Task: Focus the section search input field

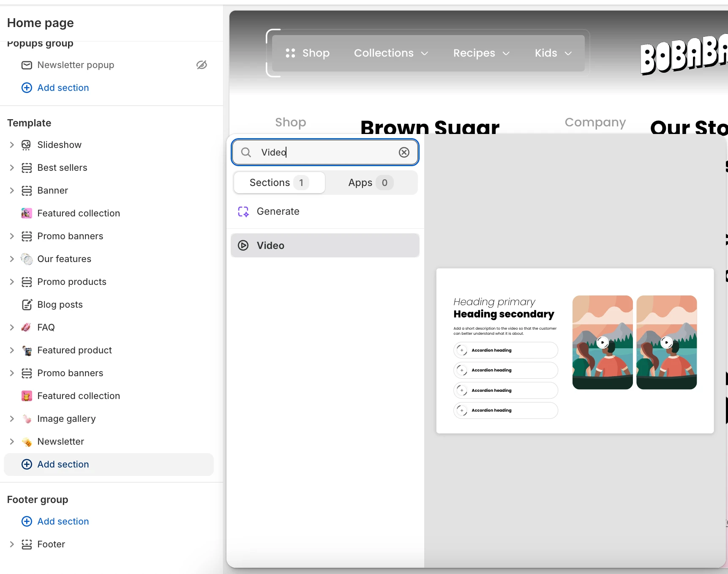Action: 325,152
